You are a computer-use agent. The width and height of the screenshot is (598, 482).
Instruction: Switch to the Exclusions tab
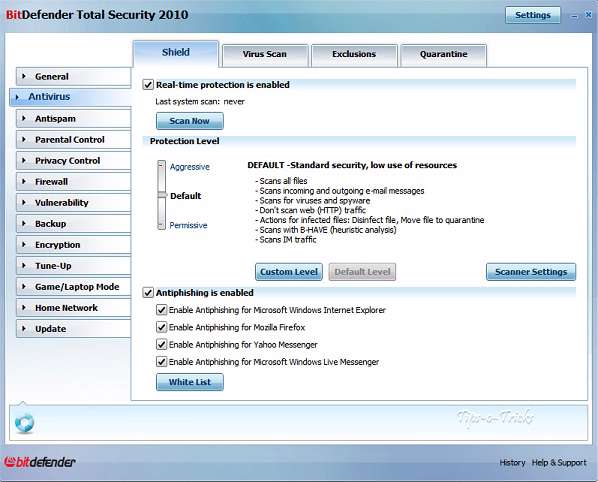[354, 55]
